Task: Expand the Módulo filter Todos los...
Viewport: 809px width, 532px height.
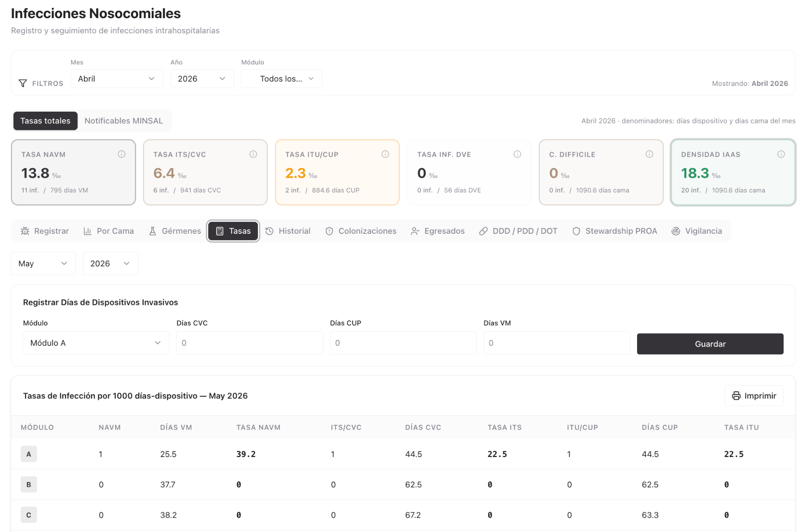Action: tap(281, 79)
